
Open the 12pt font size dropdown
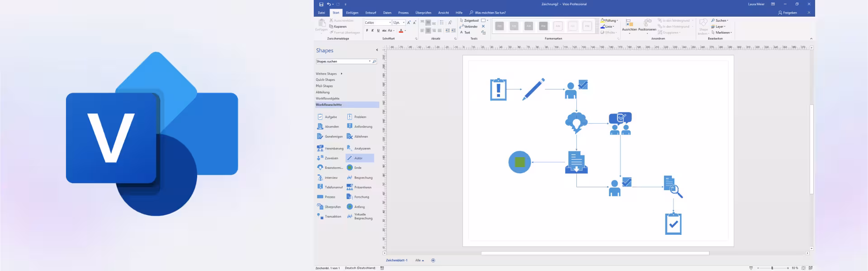pyautogui.click(x=404, y=23)
